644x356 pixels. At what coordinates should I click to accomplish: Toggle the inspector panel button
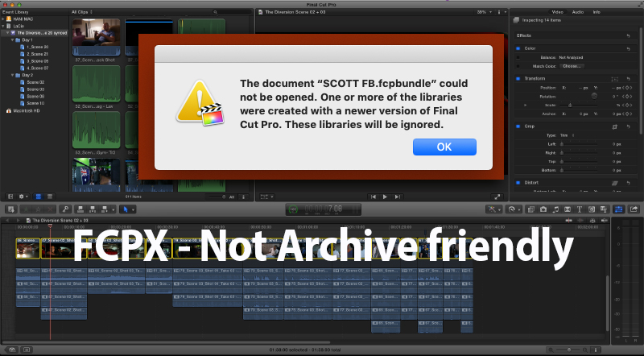click(x=618, y=209)
